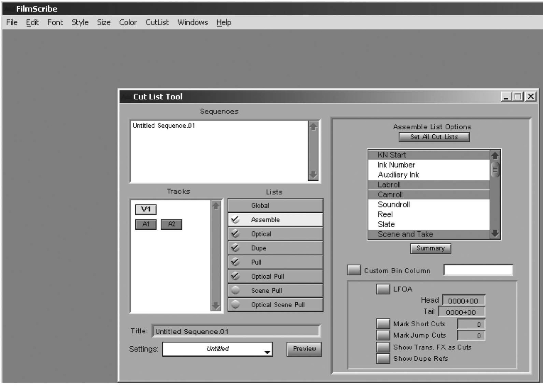Select Labroll in options list

click(429, 185)
